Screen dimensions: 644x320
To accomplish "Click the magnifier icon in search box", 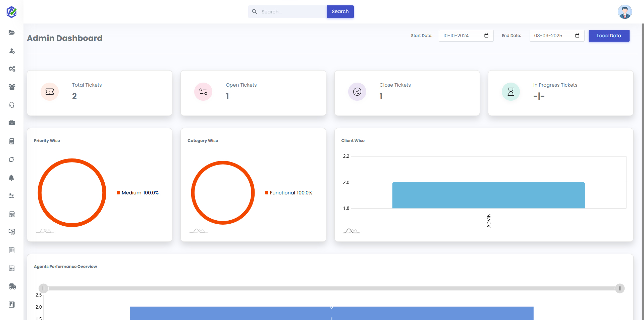I will 255,11.
